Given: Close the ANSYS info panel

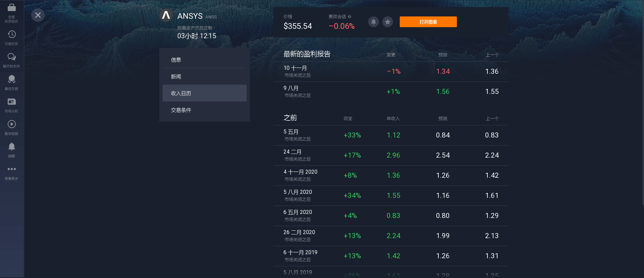Looking at the screenshot, I should (38, 15).
